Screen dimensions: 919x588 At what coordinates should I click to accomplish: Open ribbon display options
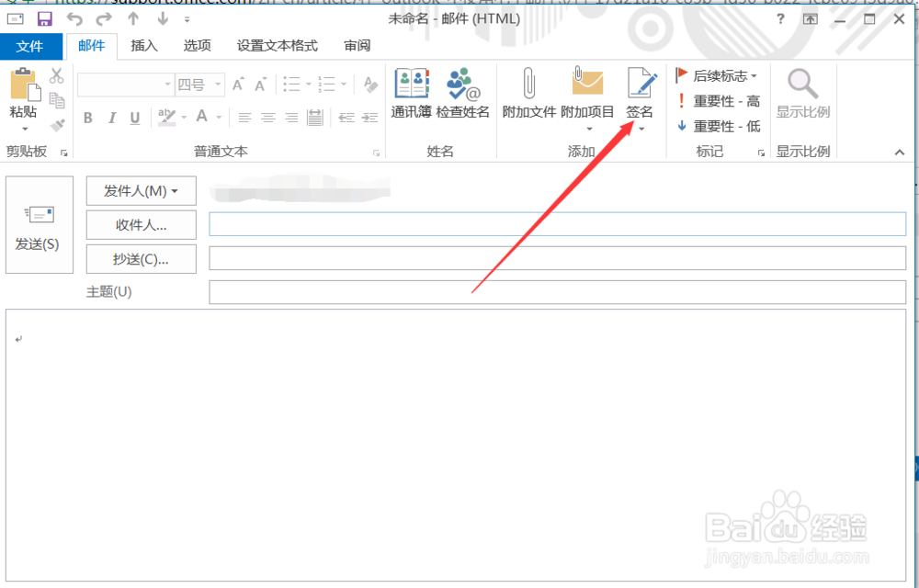point(810,19)
